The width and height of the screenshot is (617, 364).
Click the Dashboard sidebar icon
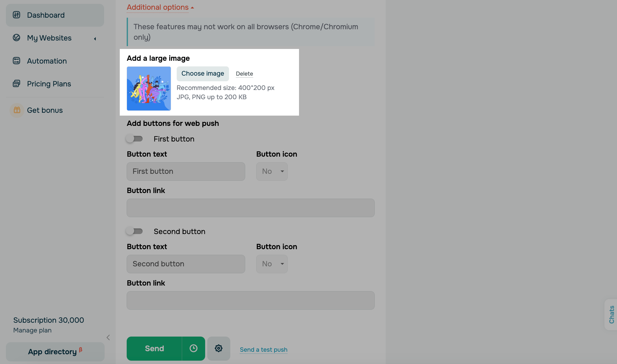tap(16, 15)
